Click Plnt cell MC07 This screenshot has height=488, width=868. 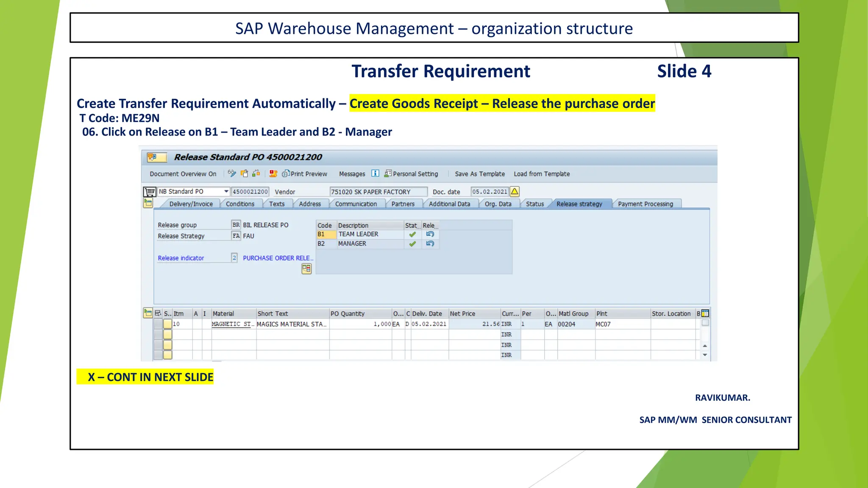click(623, 324)
